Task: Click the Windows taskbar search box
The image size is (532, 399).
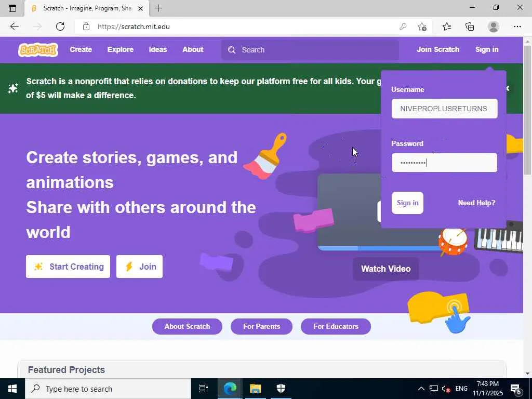Action: coord(108,389)
